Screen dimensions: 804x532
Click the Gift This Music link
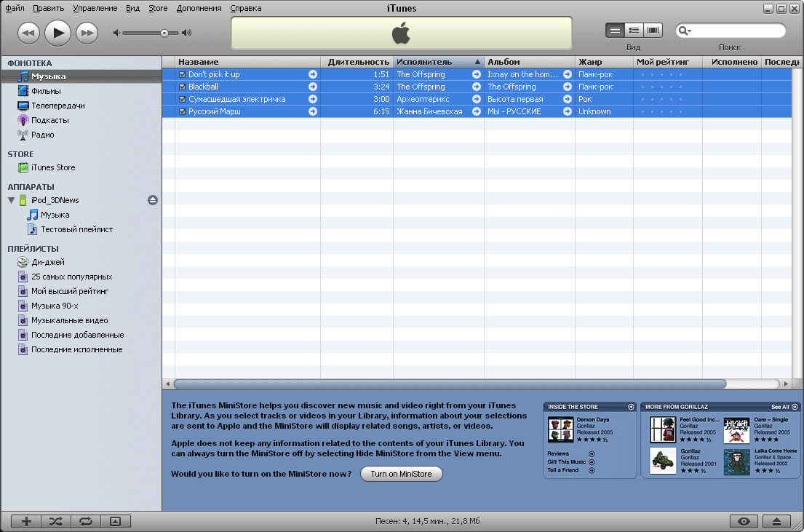(566, 461)
